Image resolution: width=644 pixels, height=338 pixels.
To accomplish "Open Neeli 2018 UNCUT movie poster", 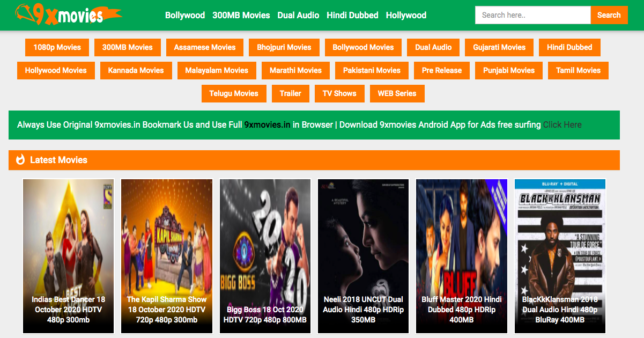I will coord(363,256).
